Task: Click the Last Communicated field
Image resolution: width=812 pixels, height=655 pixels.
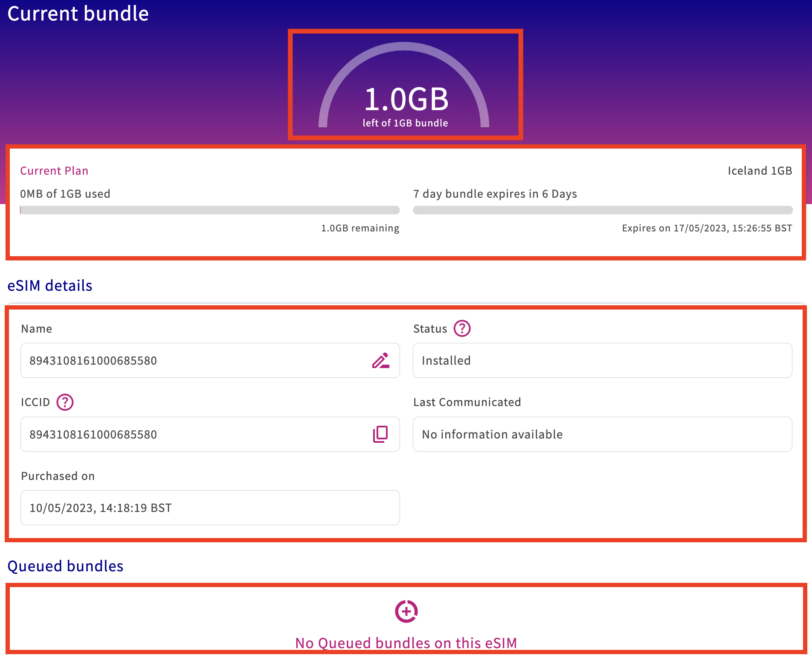Action: pos(602,434)
